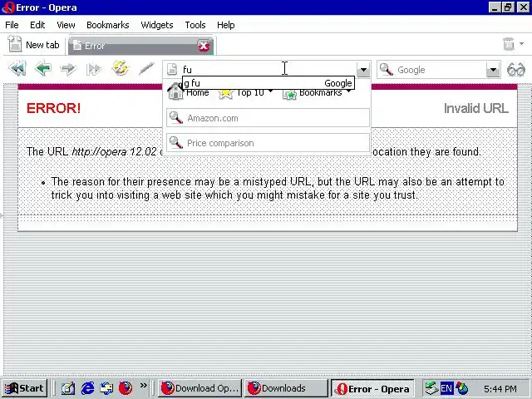Click into the address bar with 'fu'
Image resolution: width=532 pixels, height=399 pixels.
(267, 70)
